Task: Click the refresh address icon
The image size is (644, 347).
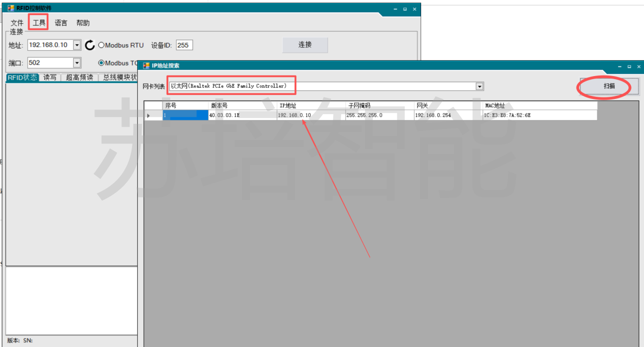Action: click(90, 45)
